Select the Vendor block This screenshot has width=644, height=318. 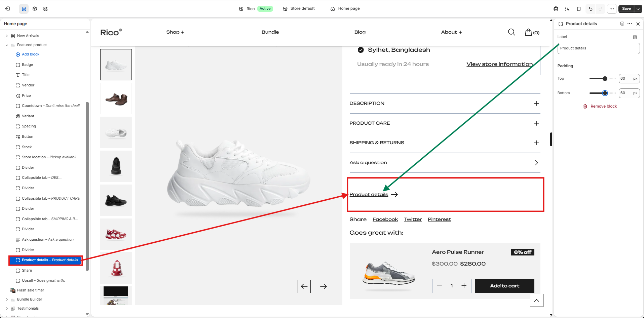28,85
